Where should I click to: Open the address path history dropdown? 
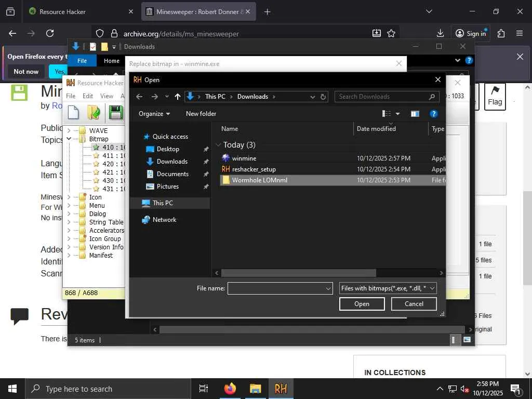pos(312,97)
